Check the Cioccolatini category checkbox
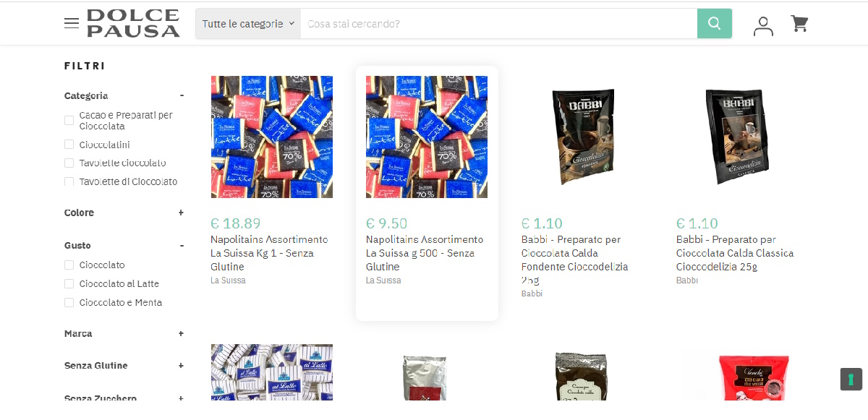 point(69,145)
